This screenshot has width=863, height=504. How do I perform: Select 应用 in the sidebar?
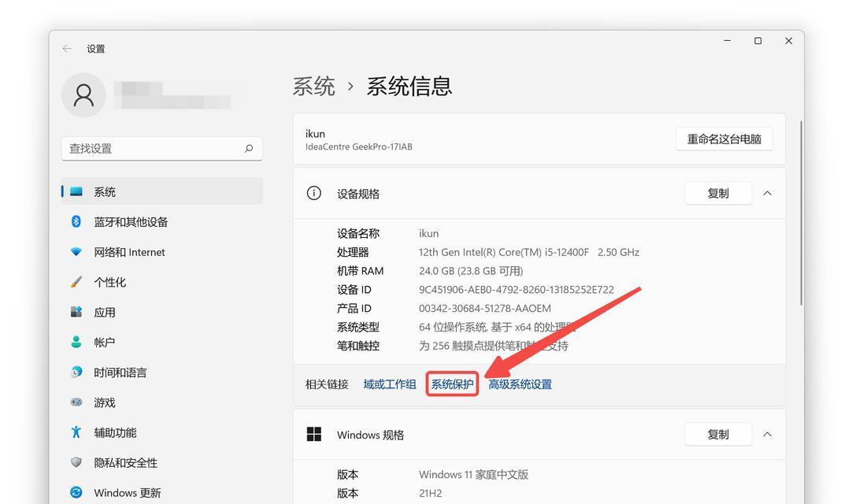tap(162, 312)
